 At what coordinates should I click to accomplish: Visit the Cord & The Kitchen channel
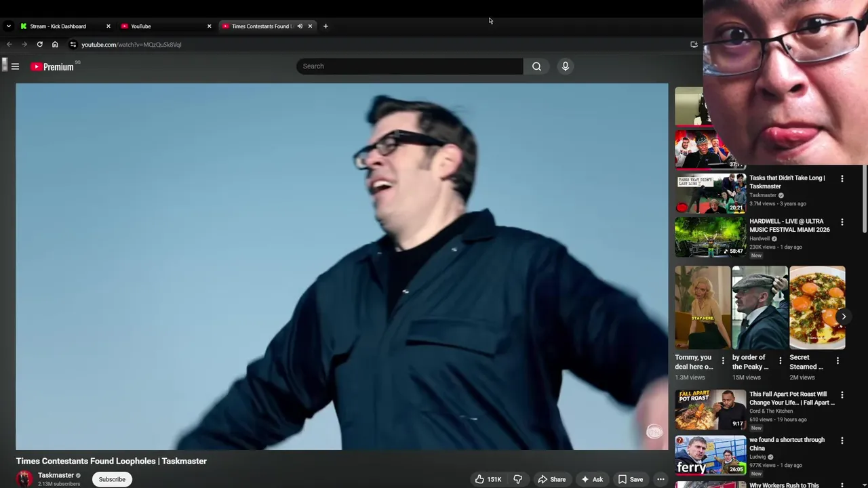771,411
